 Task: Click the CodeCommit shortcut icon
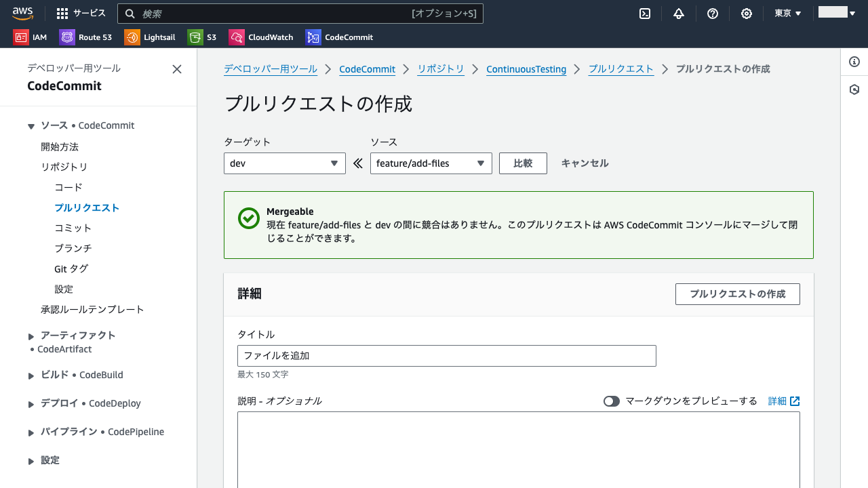[x=313, y=37]
